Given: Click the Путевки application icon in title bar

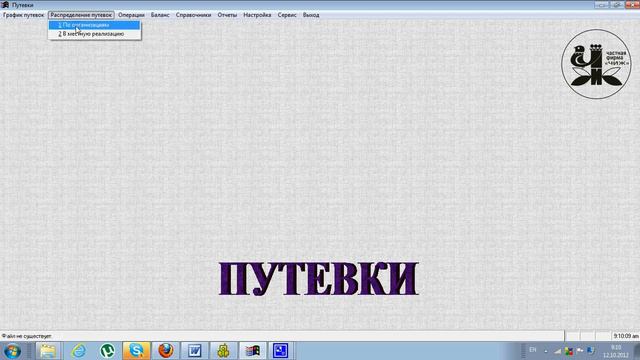Looking at the screenshot, I should 5,5.
